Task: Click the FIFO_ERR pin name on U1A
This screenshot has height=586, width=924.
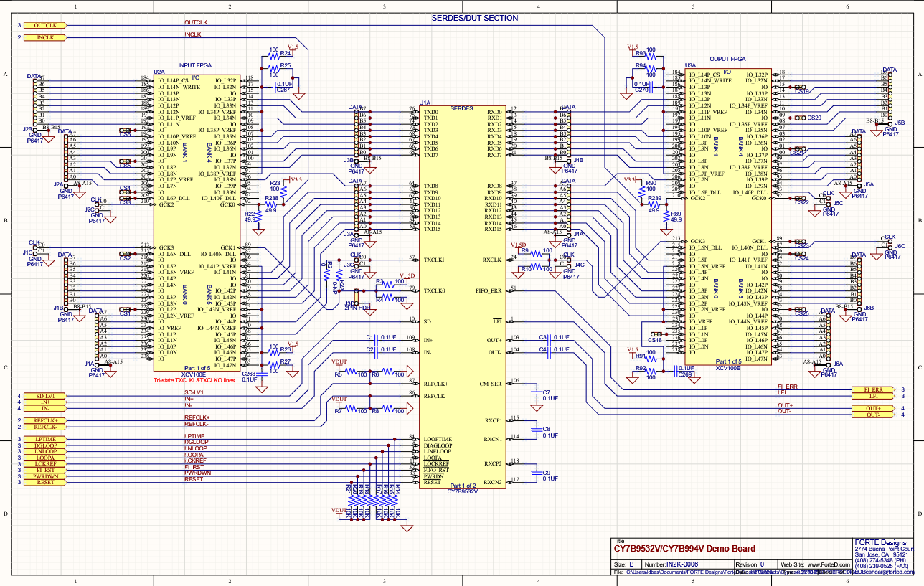Action: [487, 290]
